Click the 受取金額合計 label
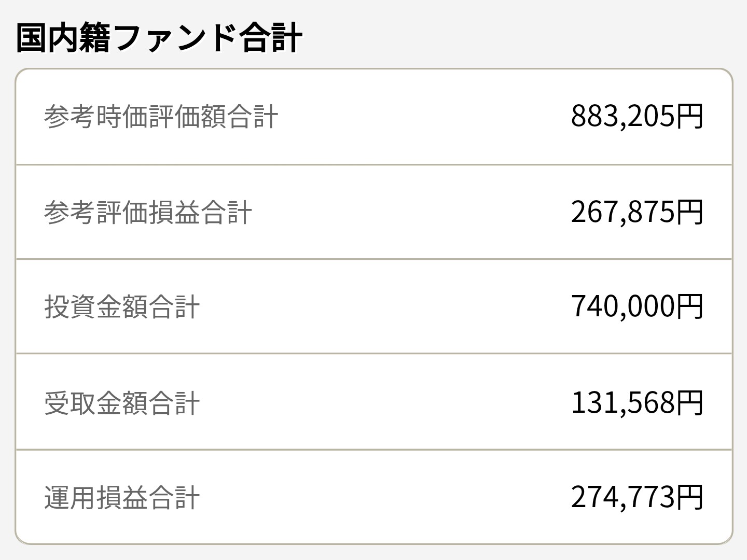 (x=122, y=403)
